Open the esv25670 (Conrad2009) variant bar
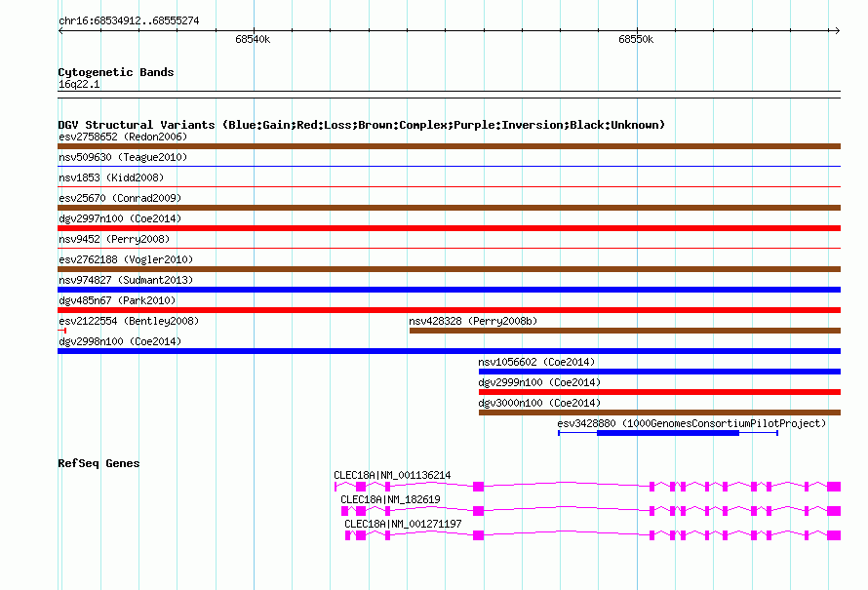Image resolution: width=868 pixels, height=590 pixels. 449,208
